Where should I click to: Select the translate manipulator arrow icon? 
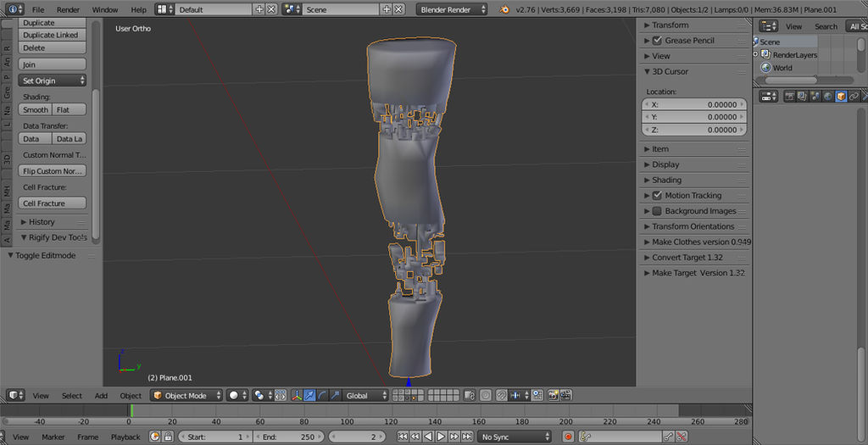(309, 396)
